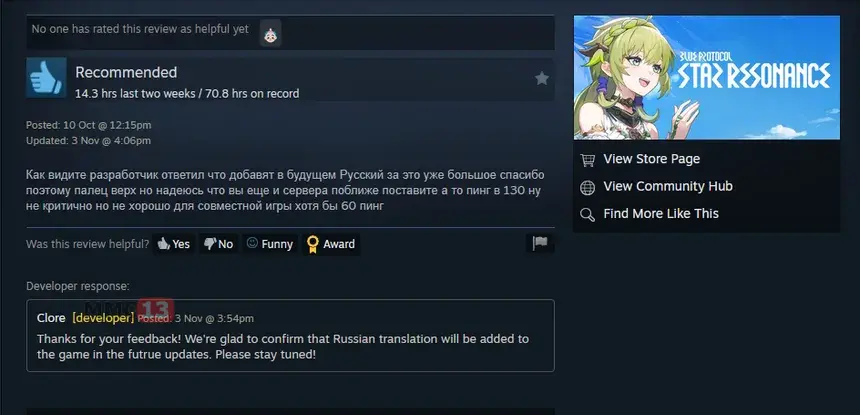Click the shopping cart store icon
The width and height of the screenshot is (860, 415).
coord(587,160)
